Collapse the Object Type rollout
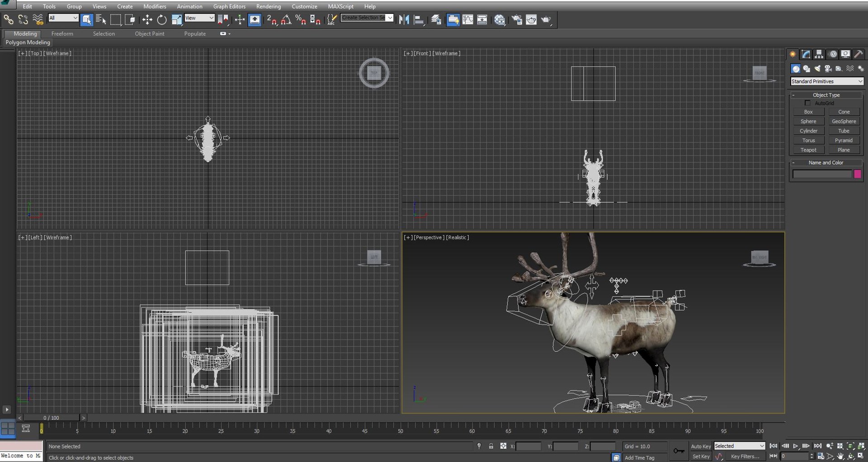Image resolution: width=868 pixels, height=462 pixels. [x=826, y=95]
